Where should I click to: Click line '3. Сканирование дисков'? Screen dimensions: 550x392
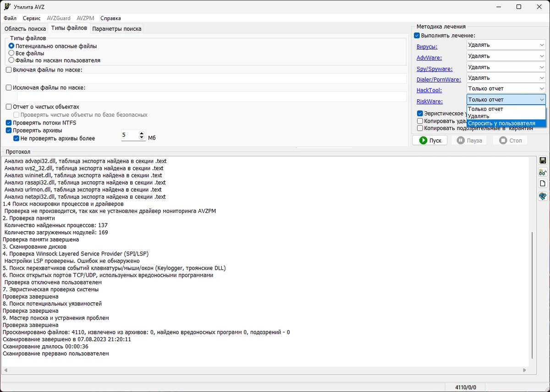[34, 246]
